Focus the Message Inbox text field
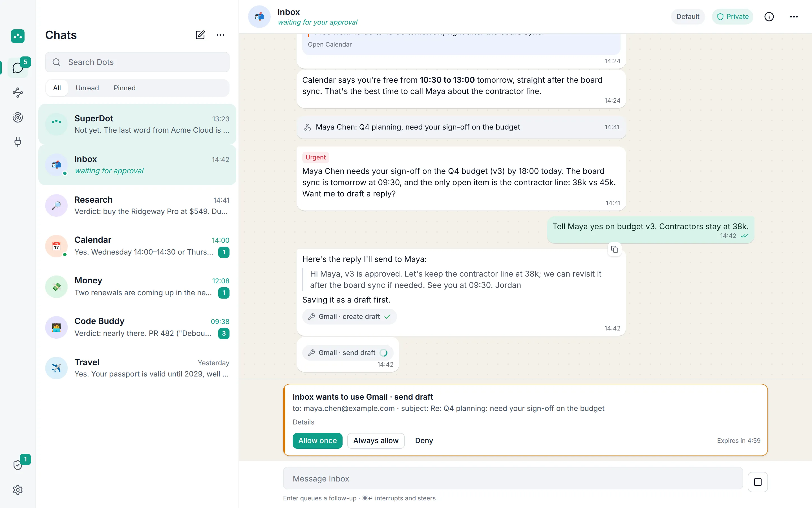The width and height of the screenshot is (812, 508). tap(513, 478)
